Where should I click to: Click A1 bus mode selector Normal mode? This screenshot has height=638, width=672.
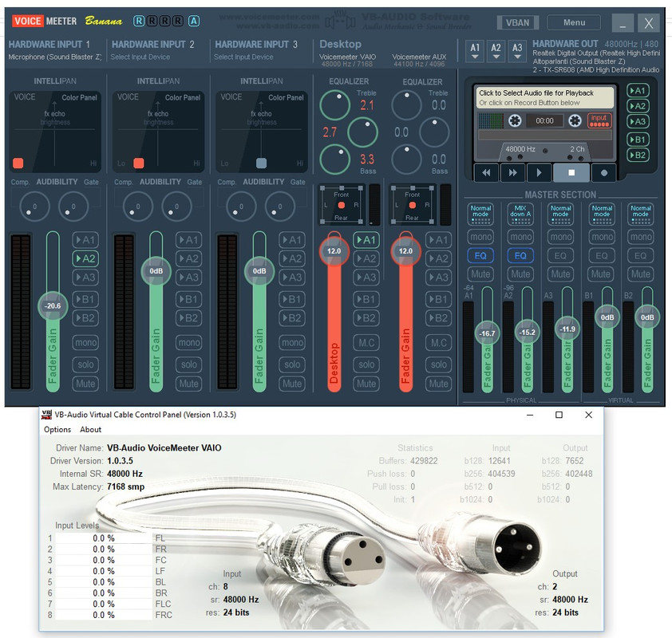(480, 214)
